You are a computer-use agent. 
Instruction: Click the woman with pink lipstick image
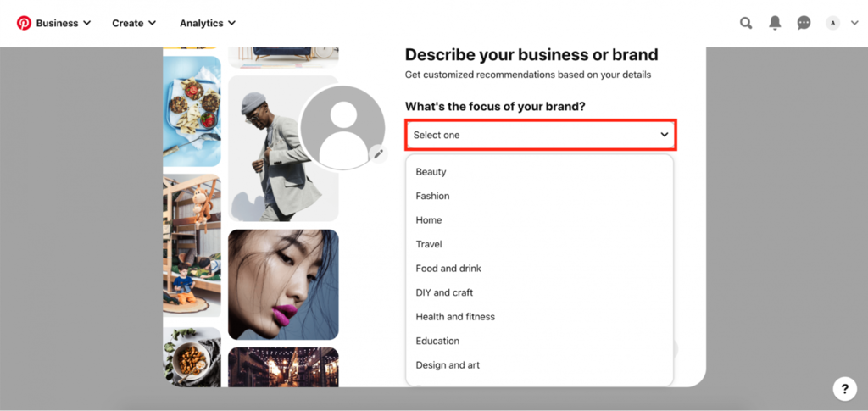coord(283,285)
